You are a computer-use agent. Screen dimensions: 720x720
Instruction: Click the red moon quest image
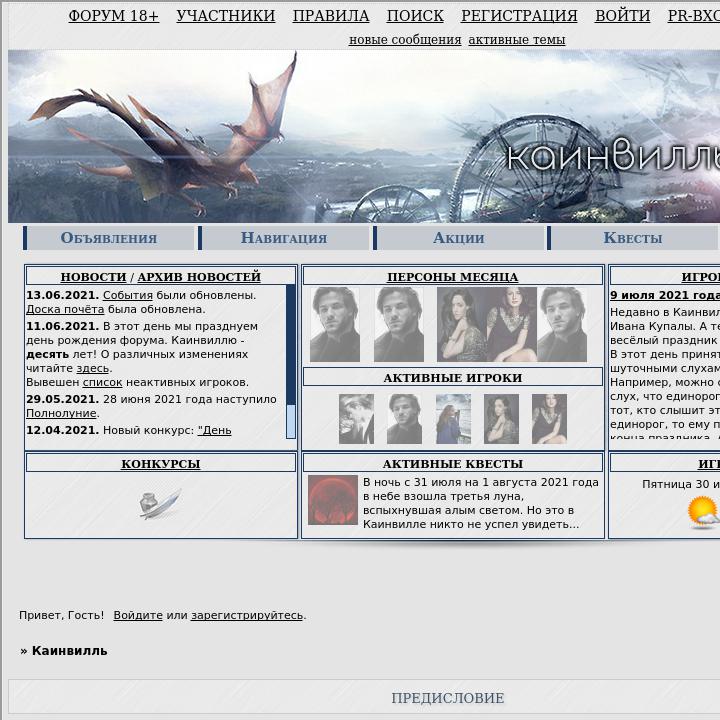[333, 500]
